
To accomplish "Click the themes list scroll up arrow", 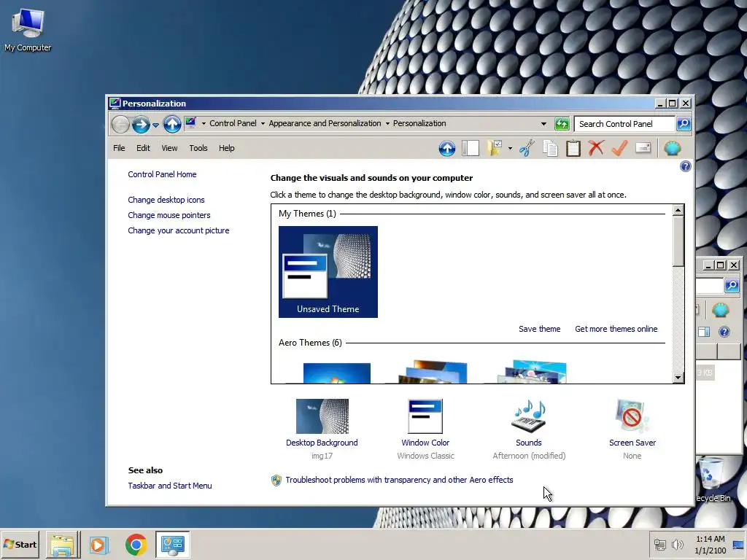I will (678, 210).
